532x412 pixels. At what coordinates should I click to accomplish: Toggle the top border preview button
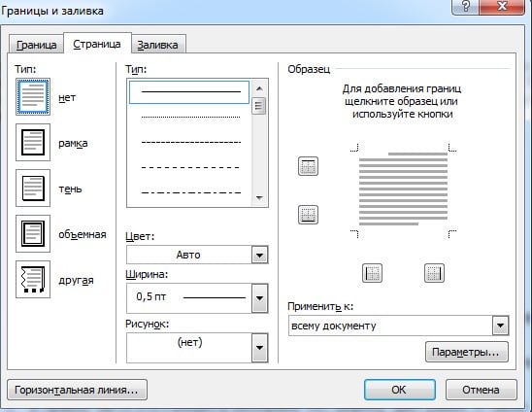[308, 166]
